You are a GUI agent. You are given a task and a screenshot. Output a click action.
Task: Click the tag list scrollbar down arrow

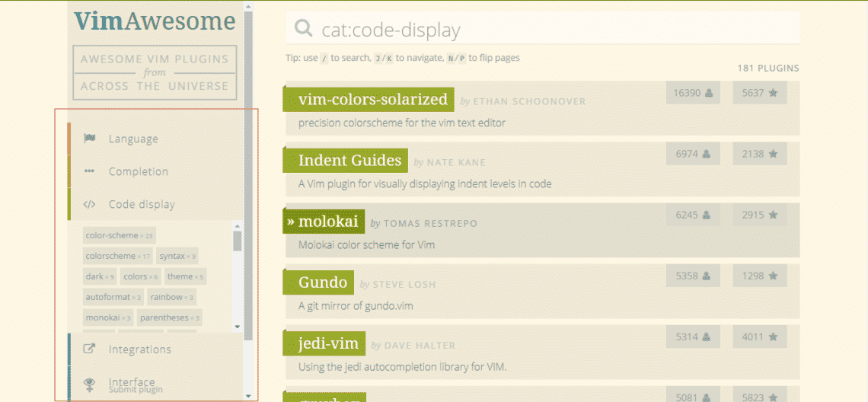coord(238,327)
